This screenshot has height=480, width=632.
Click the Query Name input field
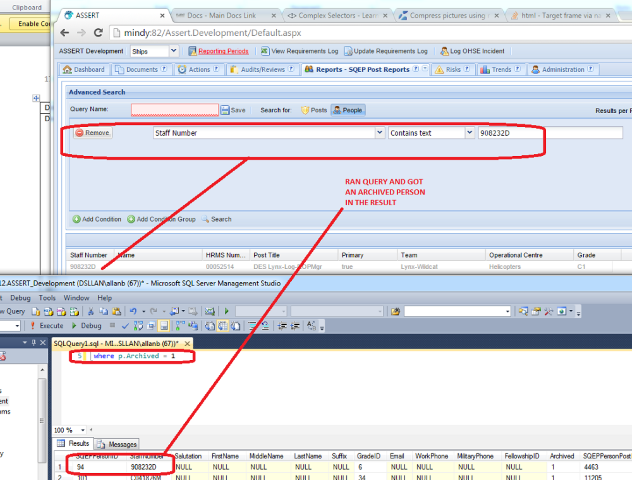[x=174, y=110]
